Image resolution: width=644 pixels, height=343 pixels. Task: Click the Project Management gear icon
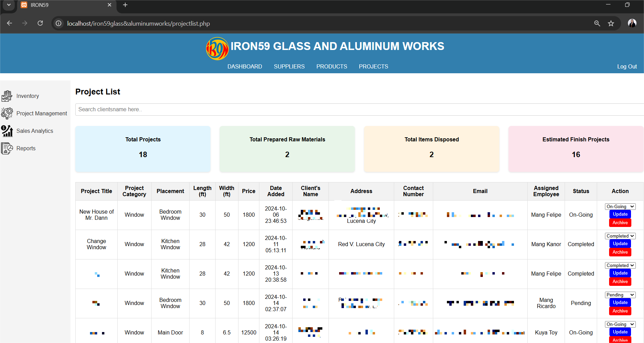(7, 113)
